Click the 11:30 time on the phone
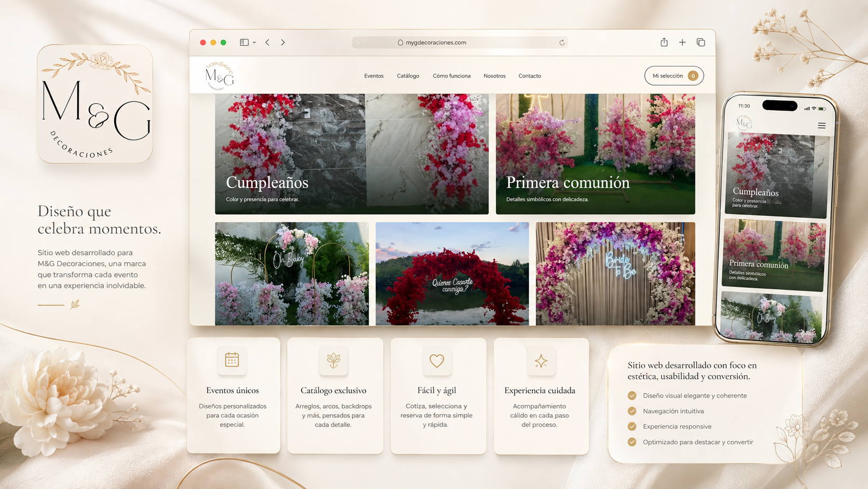The image size is (868, 489). 744,106
